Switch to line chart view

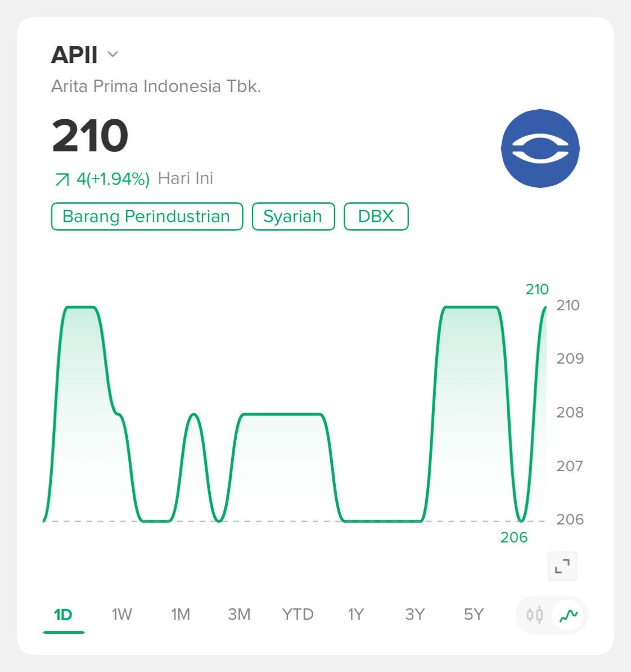[x=569, y=615]
